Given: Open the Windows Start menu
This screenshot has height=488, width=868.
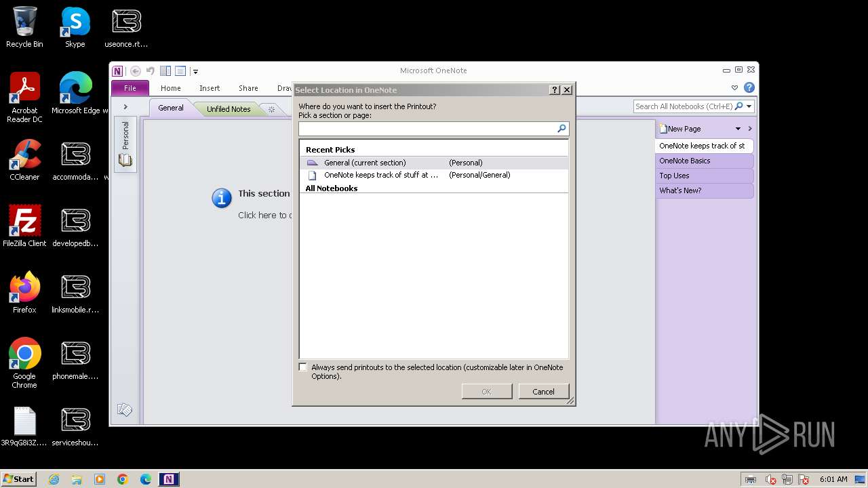Looking at the screenshot, I should click(18, 479).
